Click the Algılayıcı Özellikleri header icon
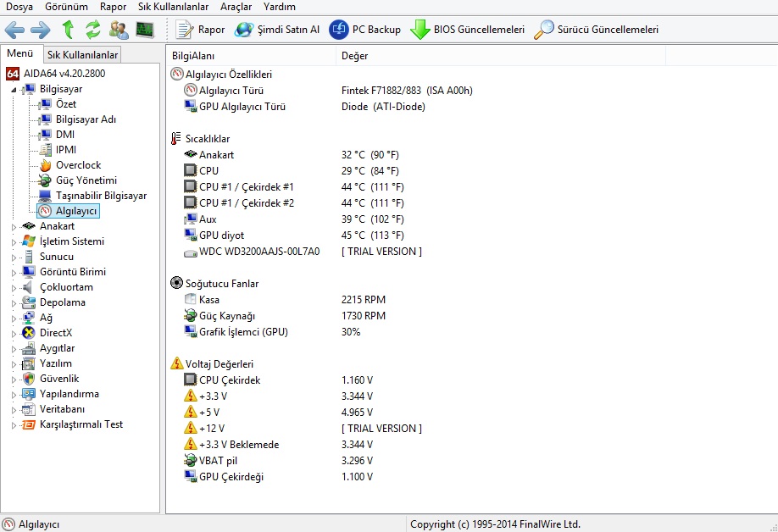Image resolution: width=778 pixels, height=532 pixels. tap(176, 75)
